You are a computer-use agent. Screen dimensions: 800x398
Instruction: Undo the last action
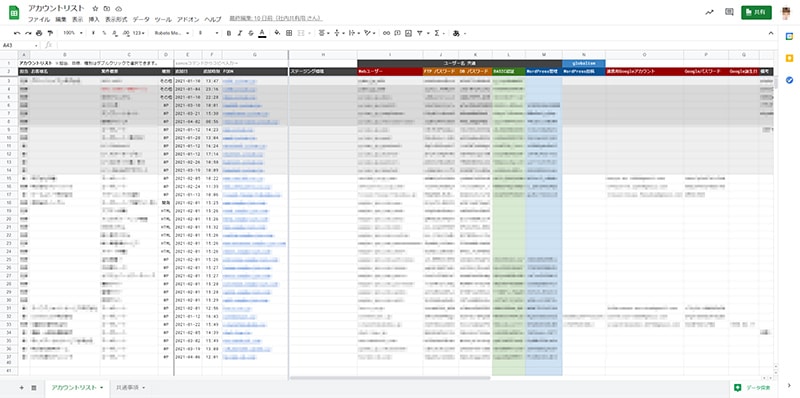point(17,33)
